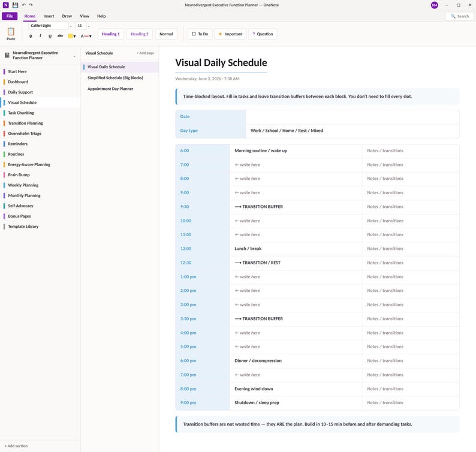
Task: Apply Heading 1 style
Action: pyautogui.click(x=111, y=34)
